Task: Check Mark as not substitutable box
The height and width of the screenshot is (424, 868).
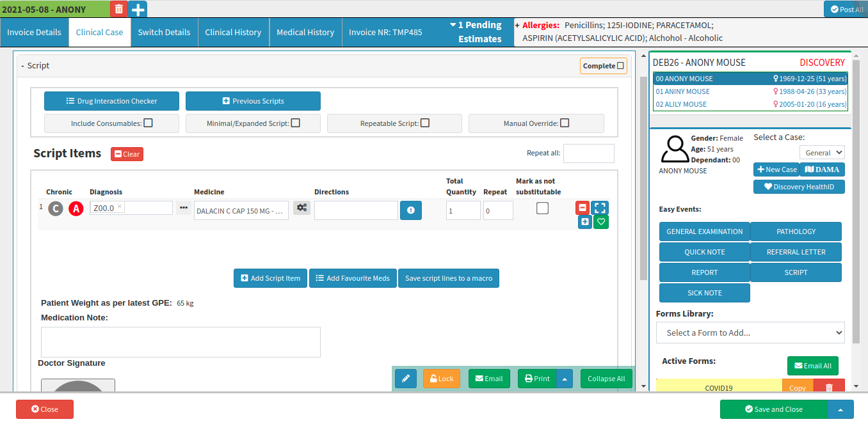Action: pos(542,208)
